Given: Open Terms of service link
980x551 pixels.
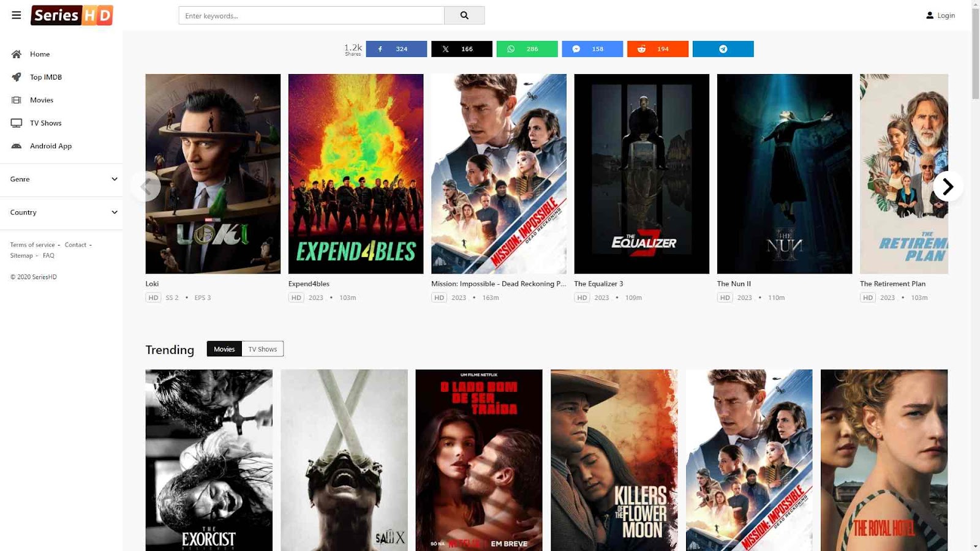Looking at the screenshot, I should click(x=32, y=245).
